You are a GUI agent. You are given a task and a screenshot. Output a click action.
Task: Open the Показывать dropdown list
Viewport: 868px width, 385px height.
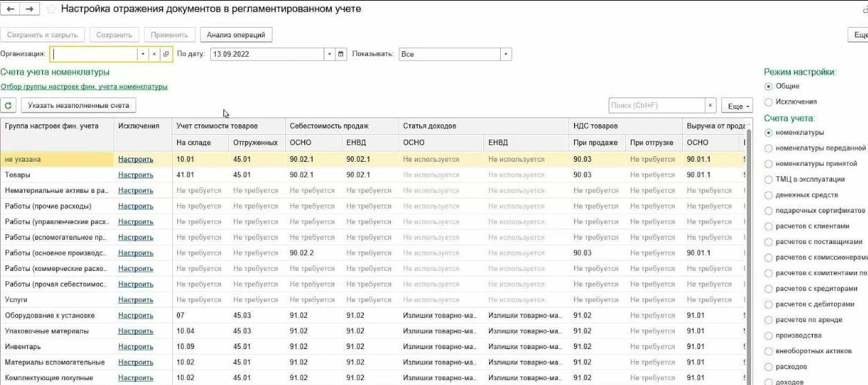click(x=506, y=54)
